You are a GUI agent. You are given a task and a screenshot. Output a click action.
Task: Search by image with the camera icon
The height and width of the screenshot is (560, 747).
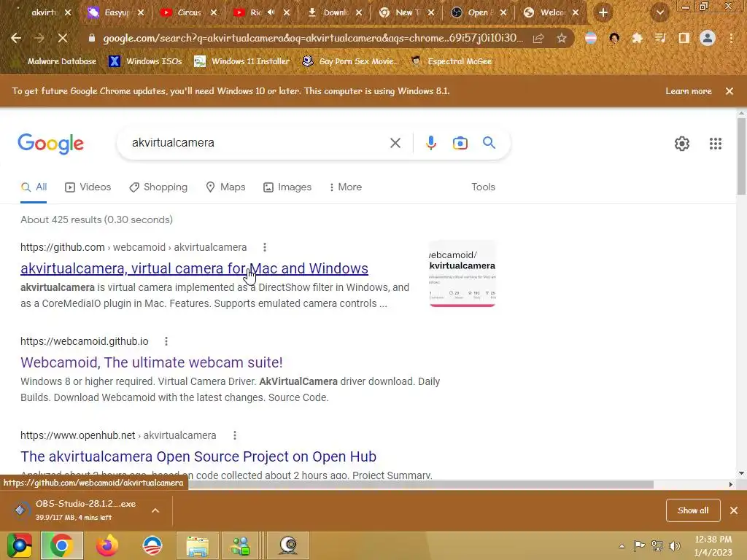coord(460,143)
